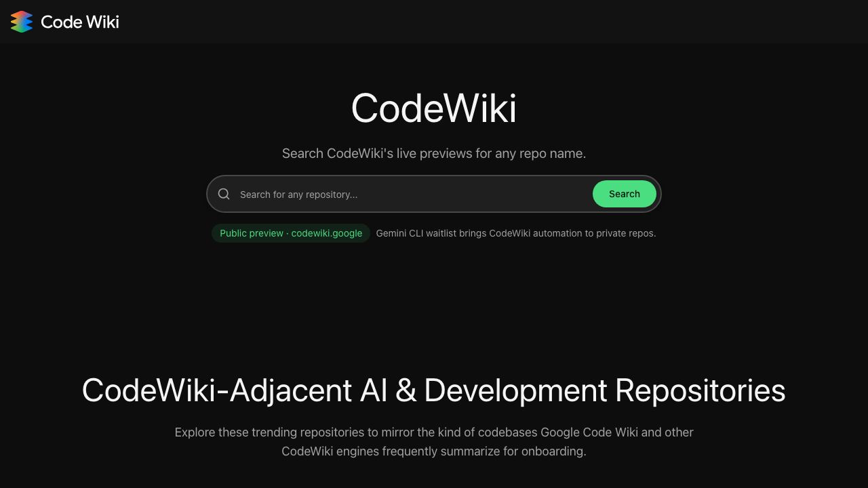Click the 'Search CodeWiki's live previews' subtitle
The image size is (868, 488).
pos(434,153)
